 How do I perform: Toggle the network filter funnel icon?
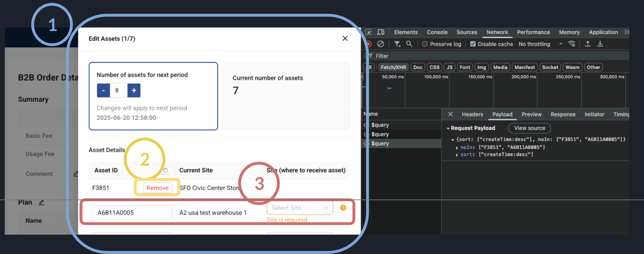pos(397,44)
